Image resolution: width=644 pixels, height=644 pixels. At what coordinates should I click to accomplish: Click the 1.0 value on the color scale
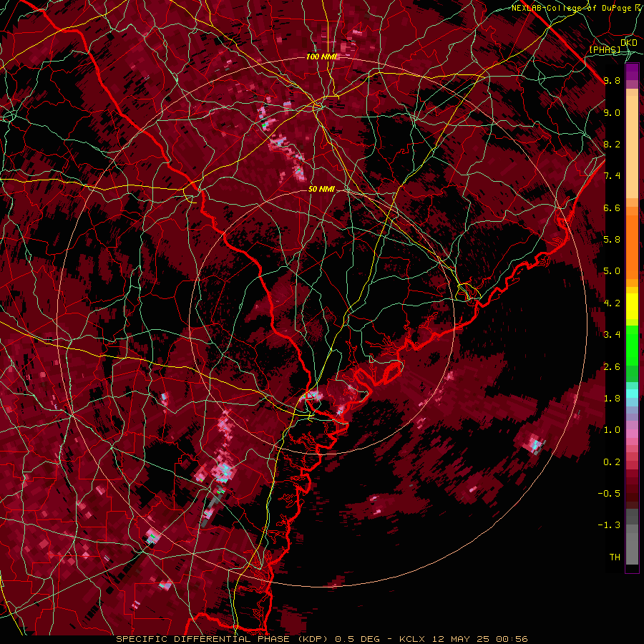click(612, 430)
